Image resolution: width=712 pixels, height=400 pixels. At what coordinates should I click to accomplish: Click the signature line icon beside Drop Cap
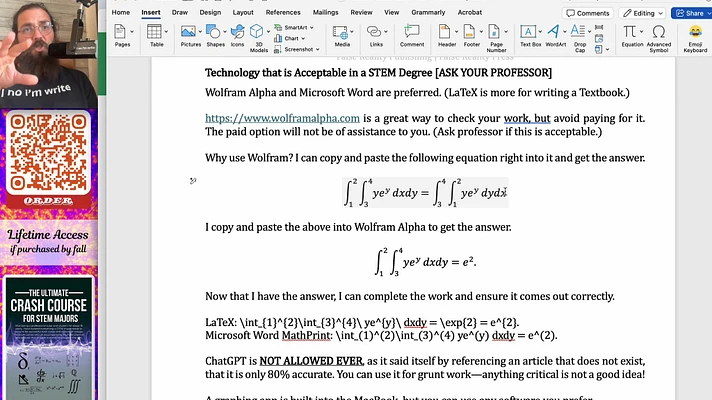pyautogui.click(x=599, y=28)
